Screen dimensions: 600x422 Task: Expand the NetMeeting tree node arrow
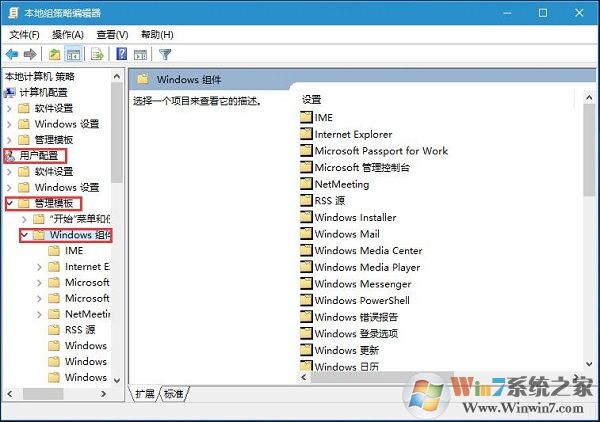pyautogui.click(x=39, y=314)
